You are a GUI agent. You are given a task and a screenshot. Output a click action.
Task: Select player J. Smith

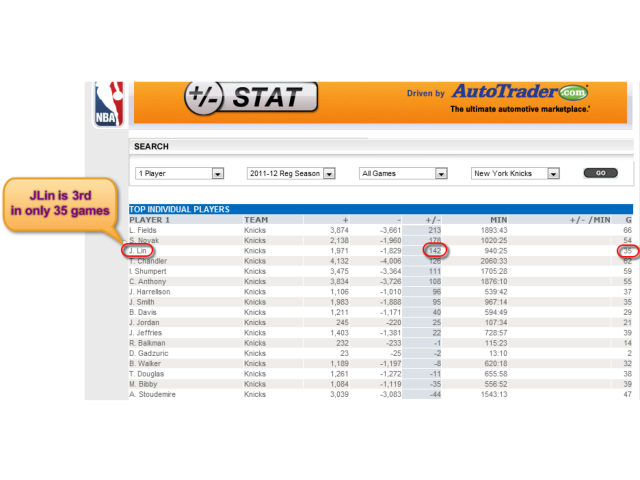pos(142,302)
